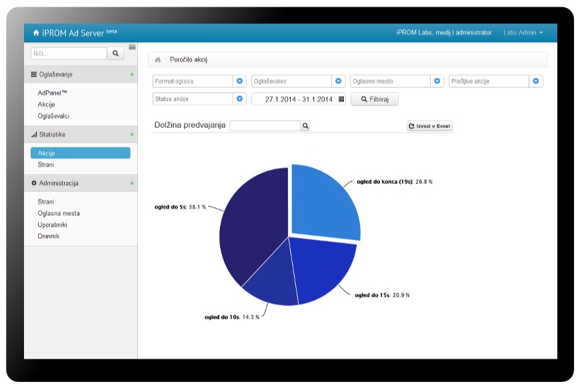The image size is (582, 392).
Task: Open the Format oglasa dropdown
Action: (x=240, y=81)
